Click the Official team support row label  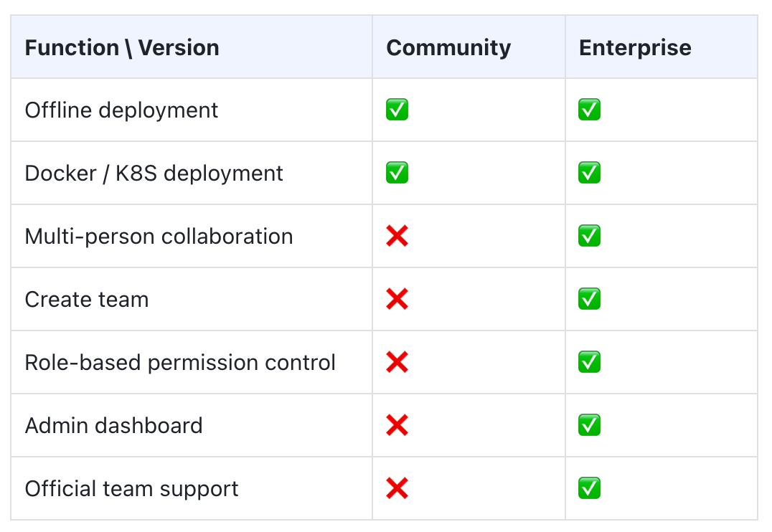pyautogui.click(x=131, y=488)
